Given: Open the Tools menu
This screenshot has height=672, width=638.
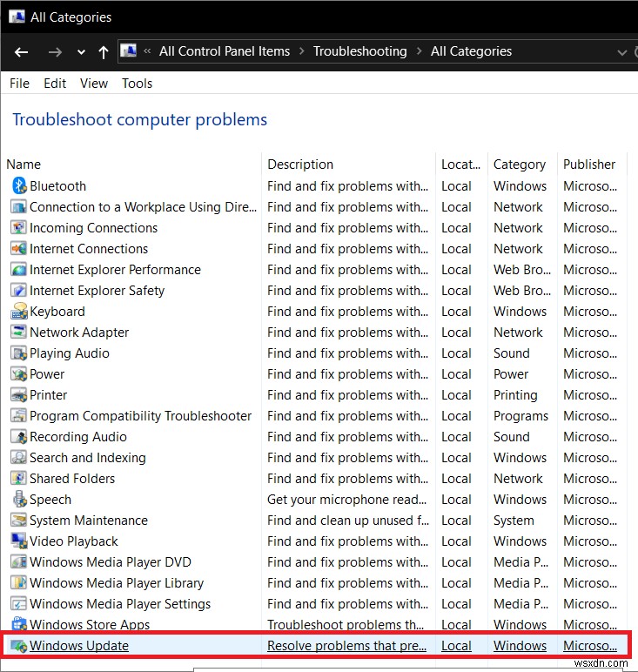Looking at the screenshot, I should point(138,84).
